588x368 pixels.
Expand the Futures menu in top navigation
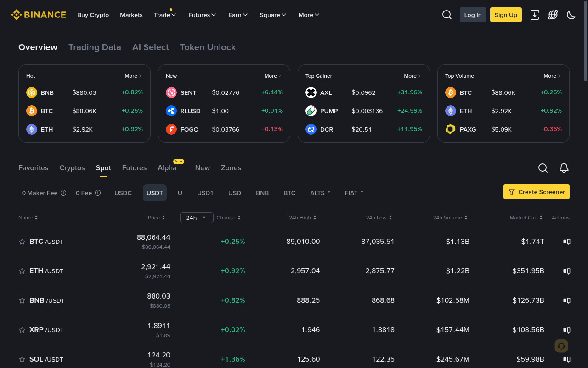[202, 15]
